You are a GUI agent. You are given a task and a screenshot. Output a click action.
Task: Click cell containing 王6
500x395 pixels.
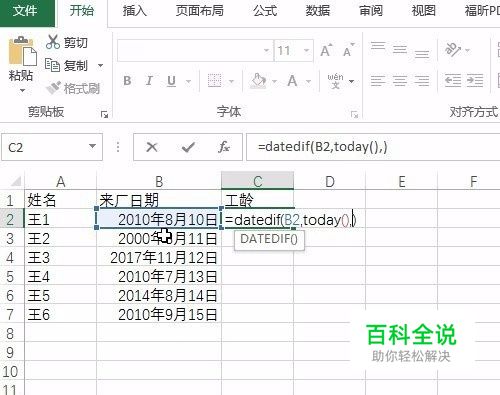[61, 315]
